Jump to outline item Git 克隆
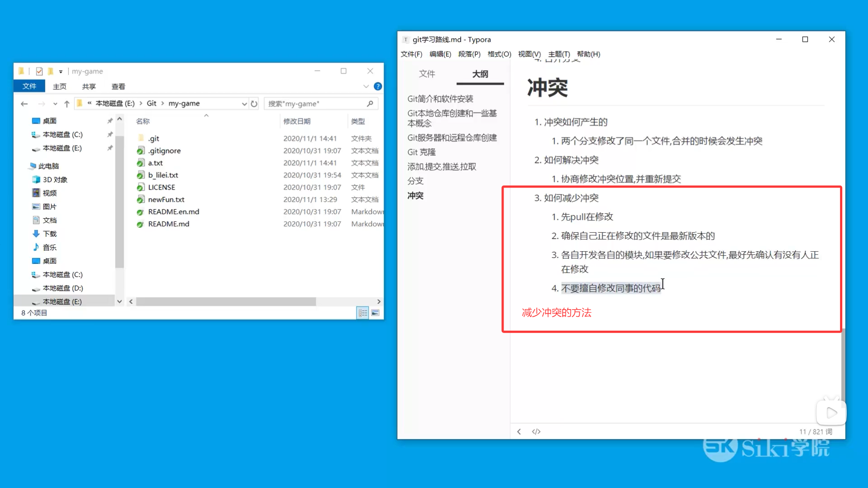 point(421,152)
